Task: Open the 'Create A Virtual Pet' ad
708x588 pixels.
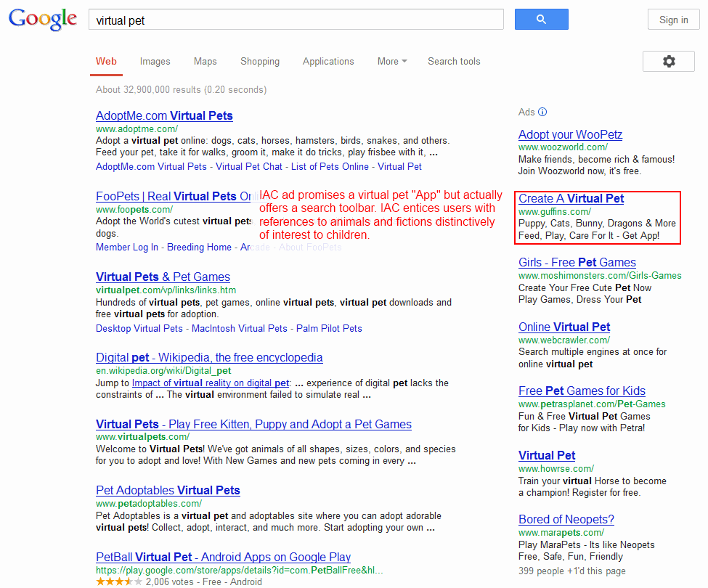Action: coord(571,199)
